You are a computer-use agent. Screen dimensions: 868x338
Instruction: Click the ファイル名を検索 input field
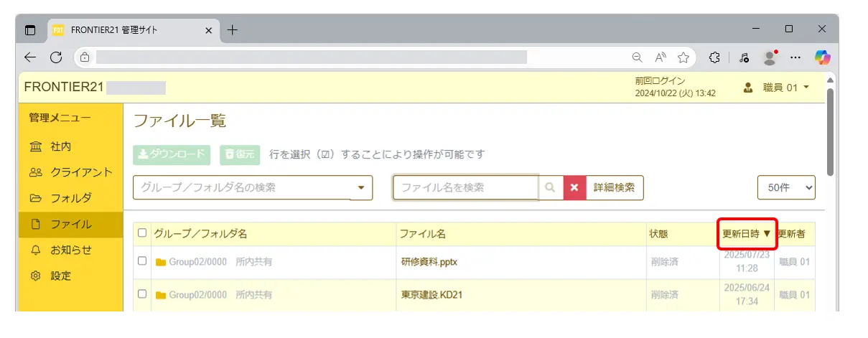point(465,187)
